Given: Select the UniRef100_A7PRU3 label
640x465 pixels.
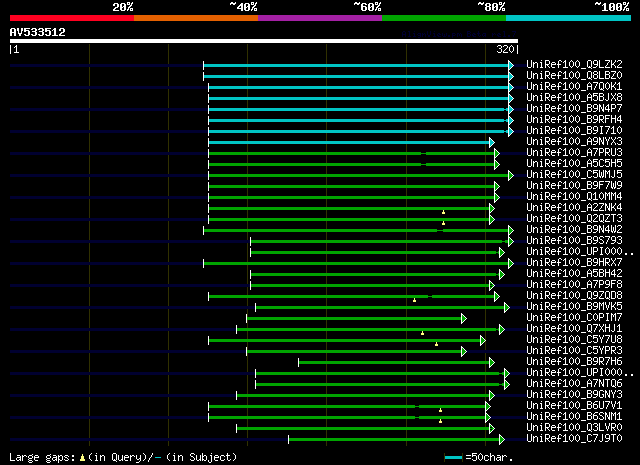Looking at the screenshot, I should point(574,152).
